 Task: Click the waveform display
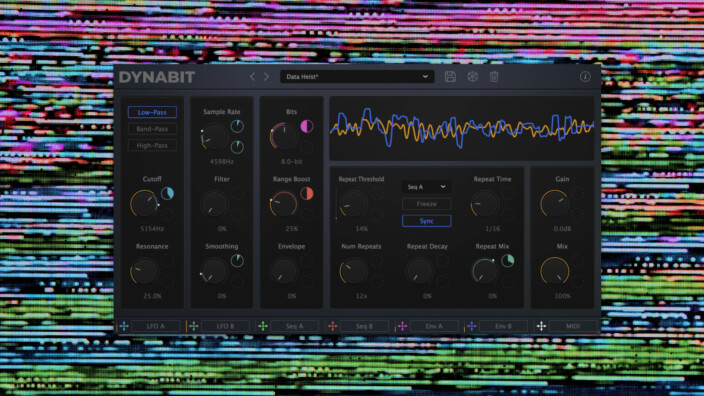tap(462, 128)
